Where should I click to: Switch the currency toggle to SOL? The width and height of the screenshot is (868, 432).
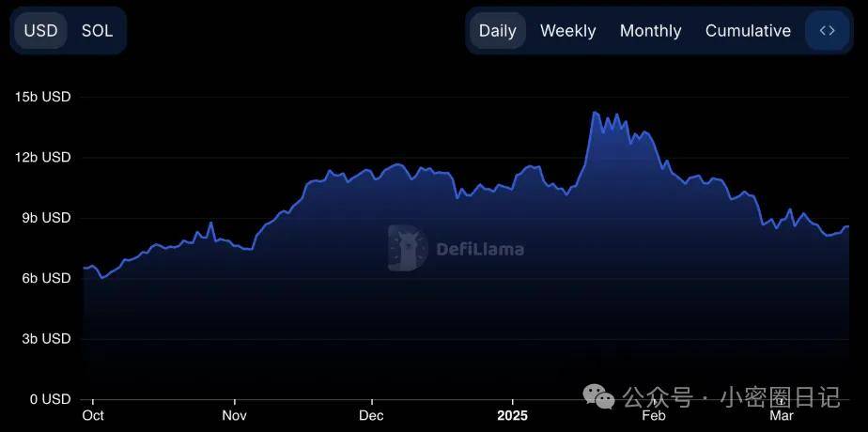tap(98, 30)
